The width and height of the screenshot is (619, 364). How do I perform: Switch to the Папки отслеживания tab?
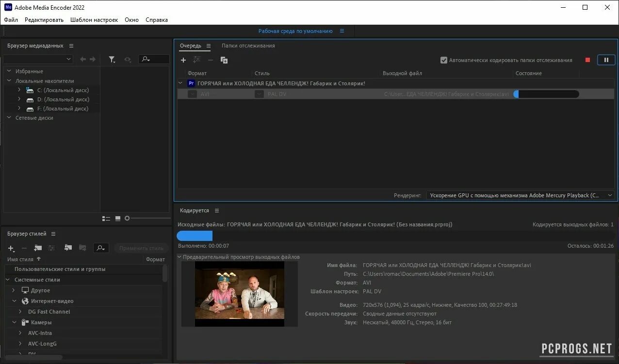coord(248,46)
